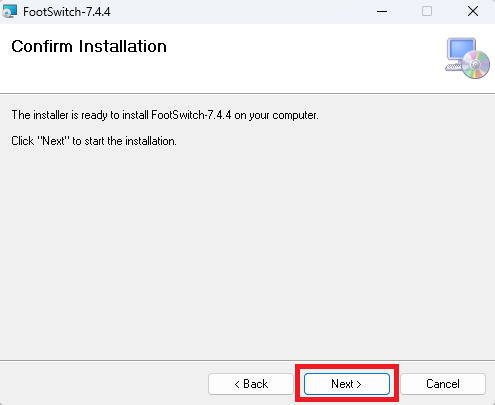Cancel the FootSwitch installation

tap(443, 384)
